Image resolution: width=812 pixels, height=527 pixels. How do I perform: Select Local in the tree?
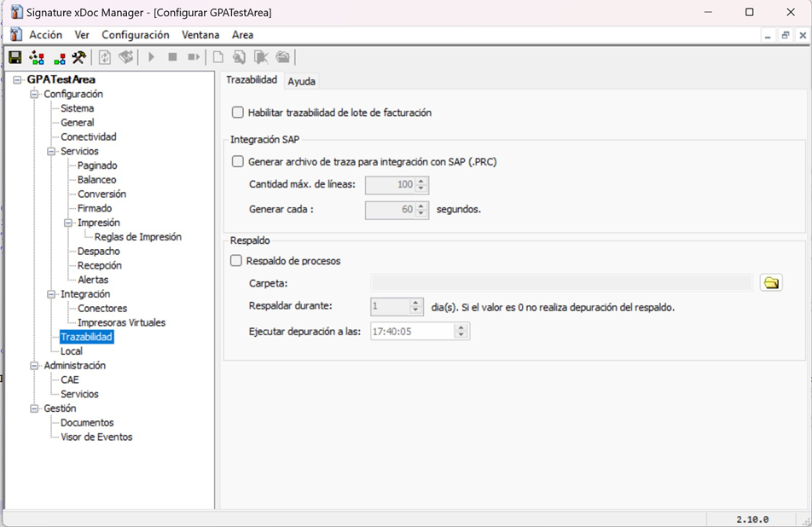point(72,351)
